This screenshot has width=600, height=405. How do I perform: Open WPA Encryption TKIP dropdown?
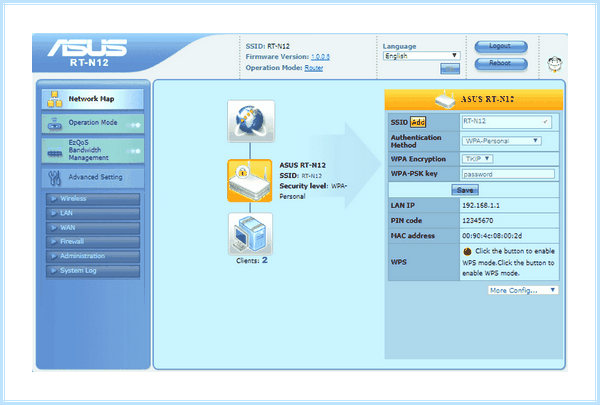click(478, 158)
